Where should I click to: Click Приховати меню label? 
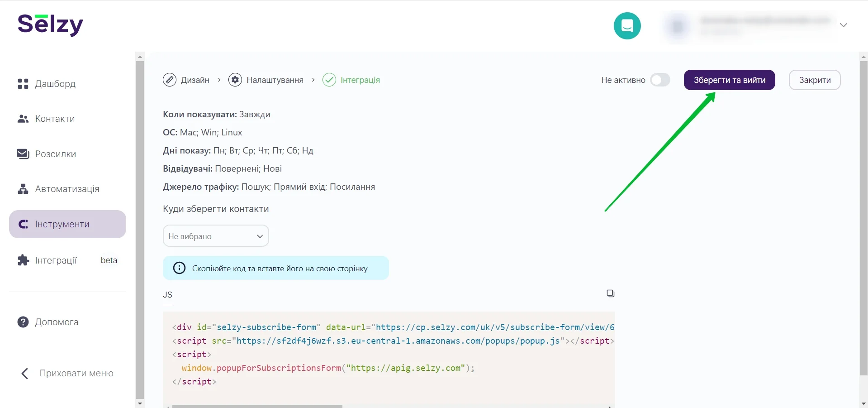(x=76, y=373)
